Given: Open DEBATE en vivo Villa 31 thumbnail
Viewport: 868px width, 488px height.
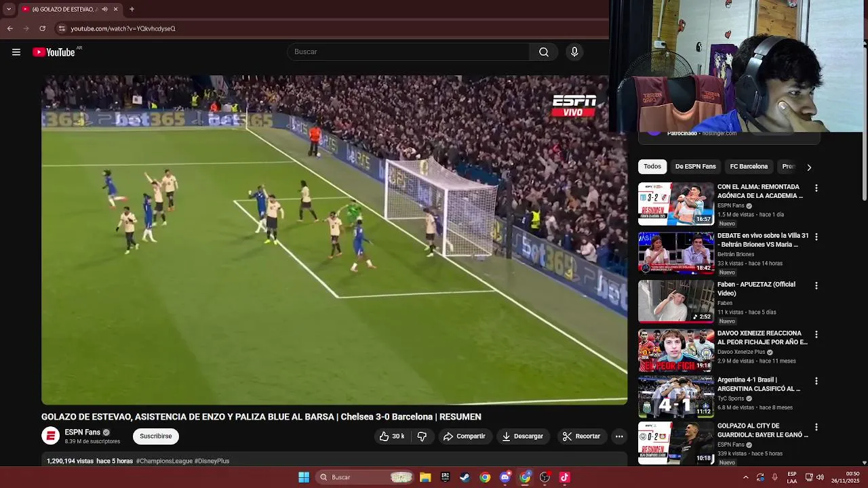Looking at the screenshot, I should click(x=676, y=253).
